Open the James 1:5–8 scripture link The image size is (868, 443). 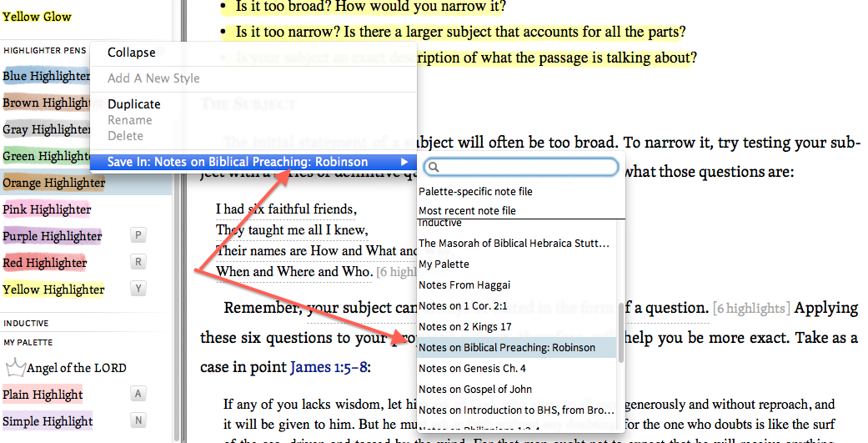click(x=329, y=367)
